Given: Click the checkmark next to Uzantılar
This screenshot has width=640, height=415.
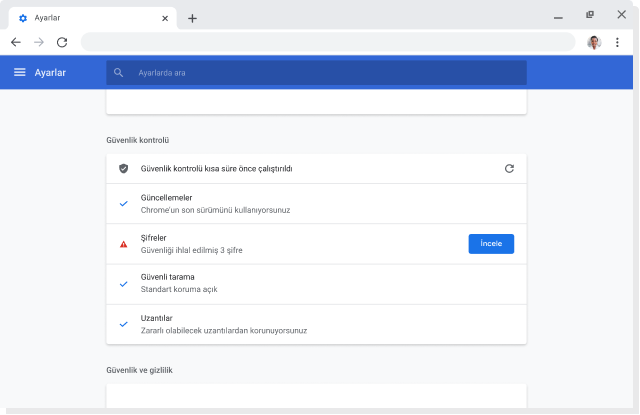Looking at the screenshot, I should pos(123,324).
